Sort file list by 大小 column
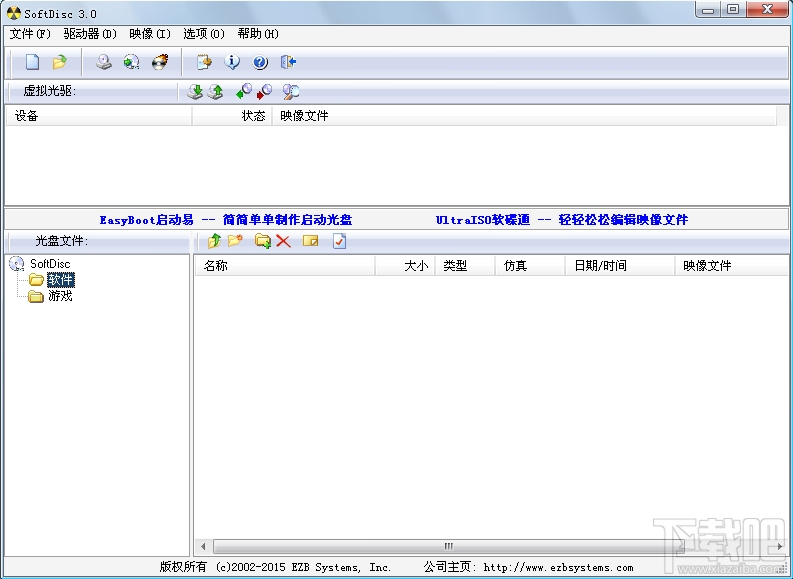Image resolution: width=793 pixels, height=579 pixels. (405, 265)
